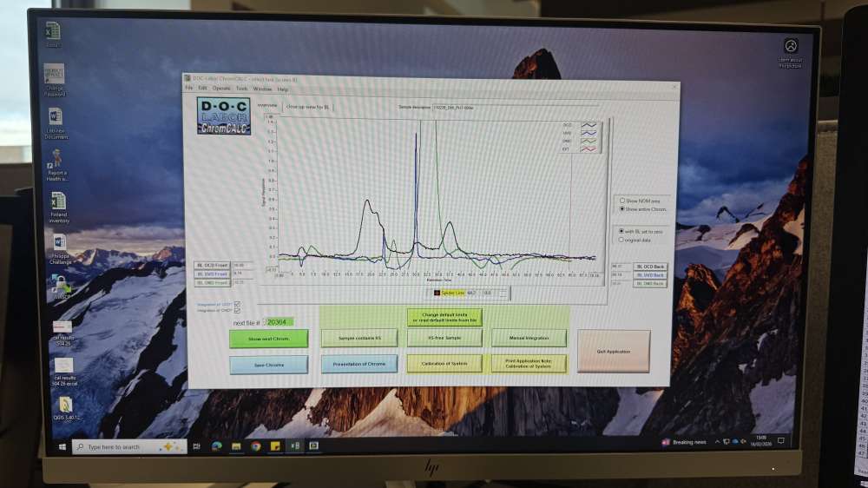Viewport: 868px width, 488px height.
Task: Open File Explorer from the taskbar
Action: click(x=236, y=446)
